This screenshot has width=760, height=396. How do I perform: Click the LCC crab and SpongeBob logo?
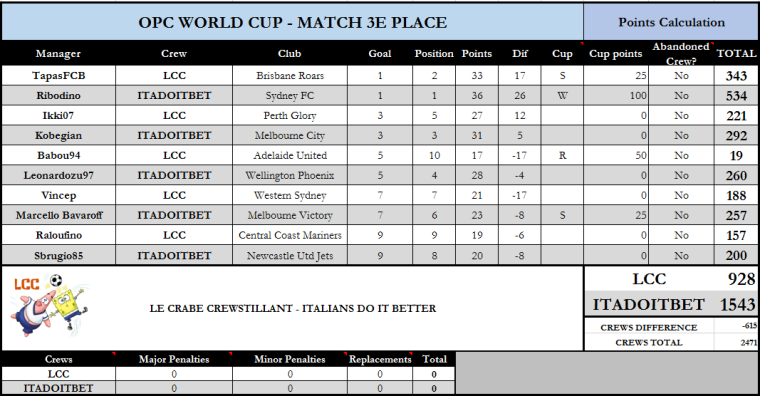click(x=48, y=305)
